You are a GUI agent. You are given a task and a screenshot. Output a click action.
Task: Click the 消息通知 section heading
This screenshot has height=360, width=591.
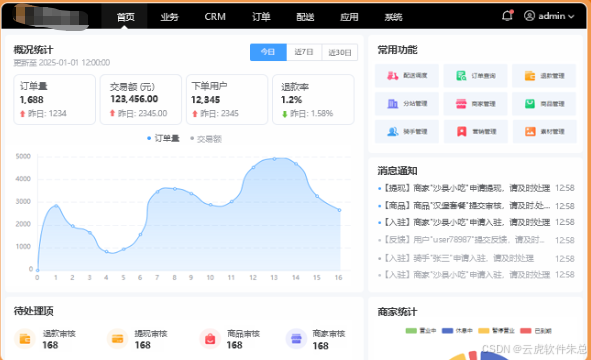click(397, 171)
